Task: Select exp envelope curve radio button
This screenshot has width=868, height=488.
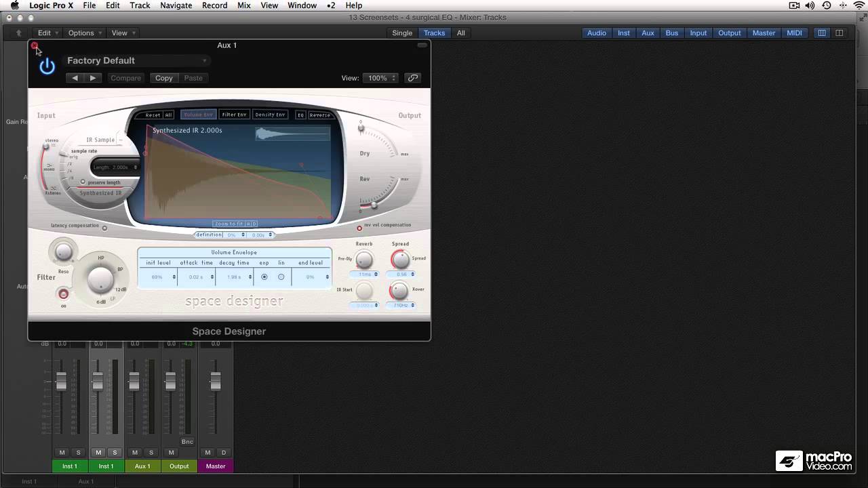Action: 264,277
